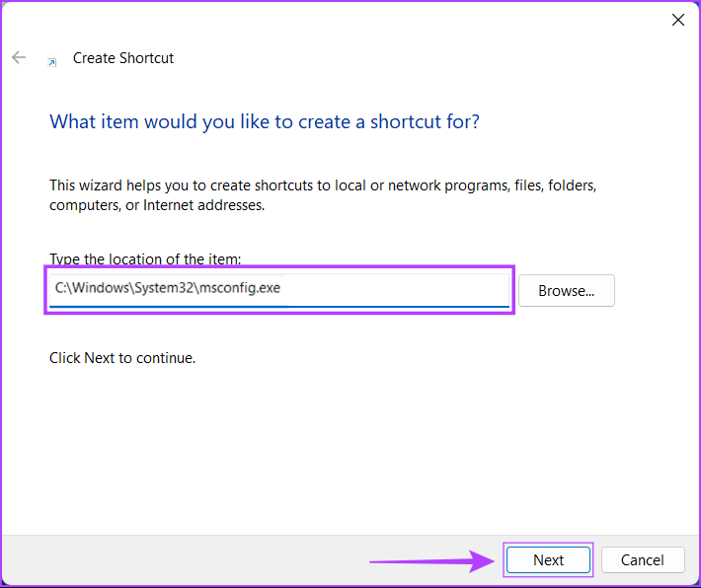Click the 'Type the location of the item:' label
Screen dimensions: 701x588
click(x=145, y=259)
